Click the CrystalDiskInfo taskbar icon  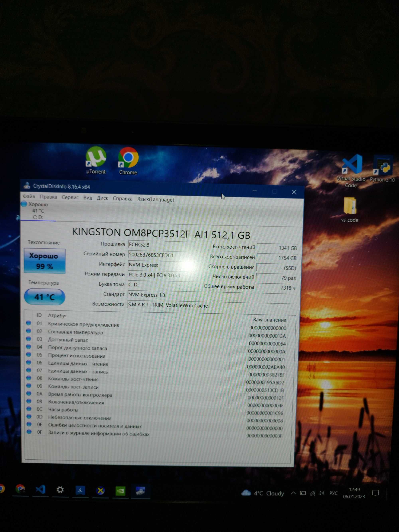coord(140,491)
